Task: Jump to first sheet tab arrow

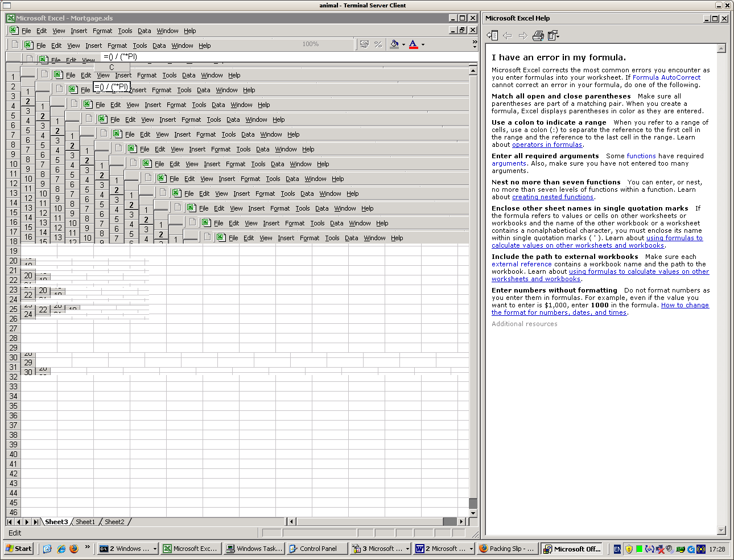Action: pos(10,522)
